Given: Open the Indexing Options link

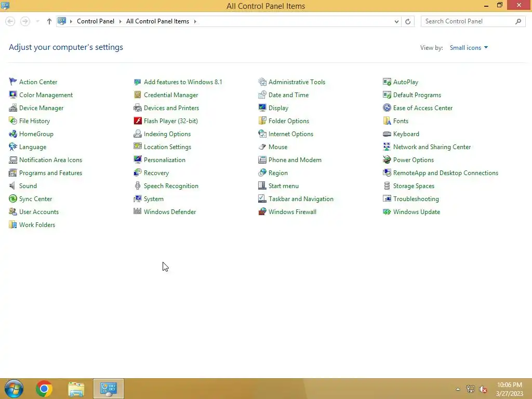Looking at the screenshot, I should (x=167, y=134).
